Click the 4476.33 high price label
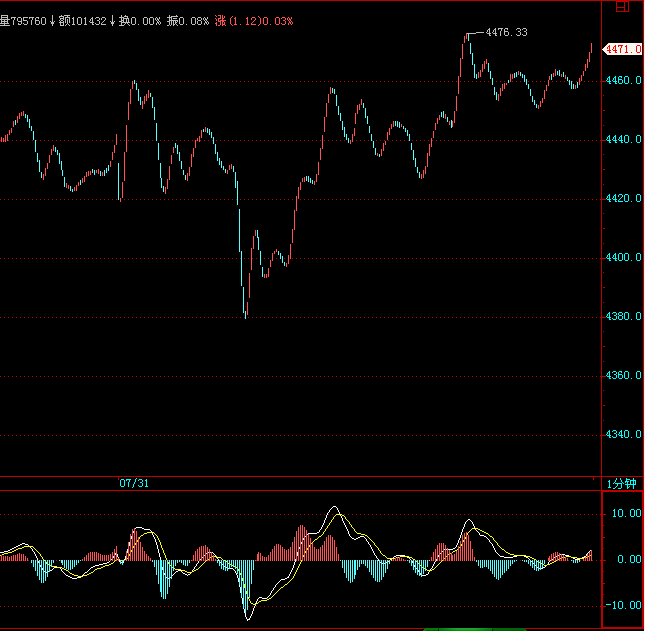The image size is (646, 631). tap(505, 33)
